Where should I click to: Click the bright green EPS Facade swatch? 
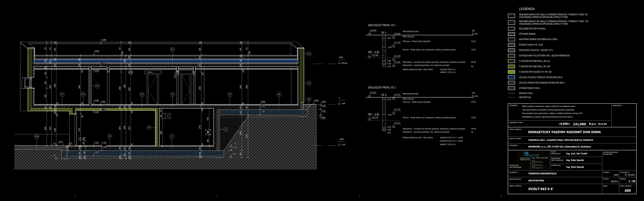(x=511, y=72)
